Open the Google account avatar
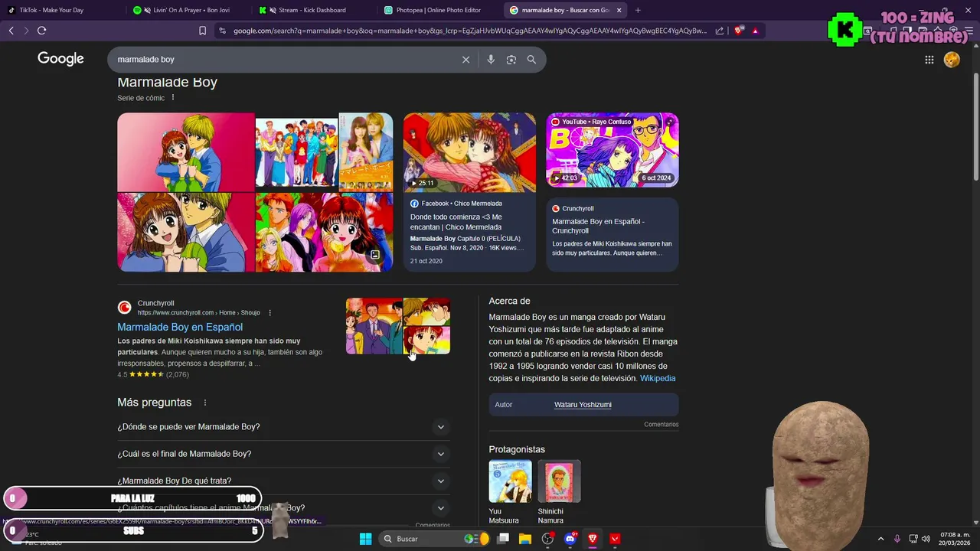 pos(952,60)
